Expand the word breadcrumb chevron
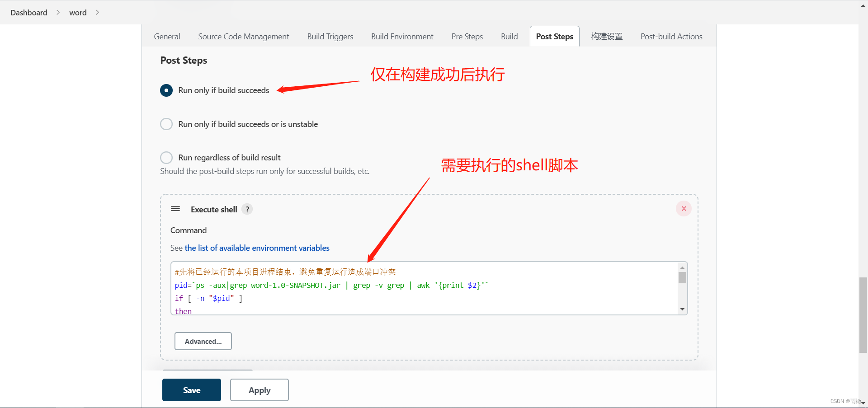Viewport: 868px width, 408px height. tap(97, 13)
